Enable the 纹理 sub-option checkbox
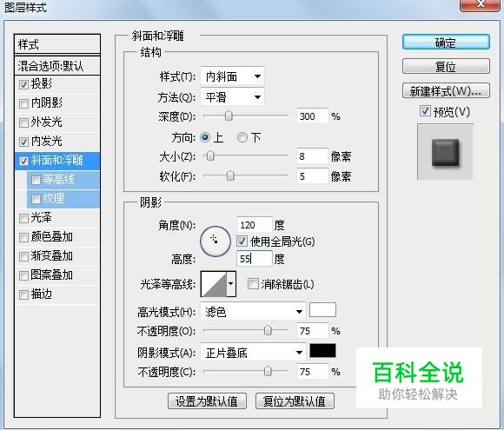This screenshot has width=504, height=430. coord(36,199)
